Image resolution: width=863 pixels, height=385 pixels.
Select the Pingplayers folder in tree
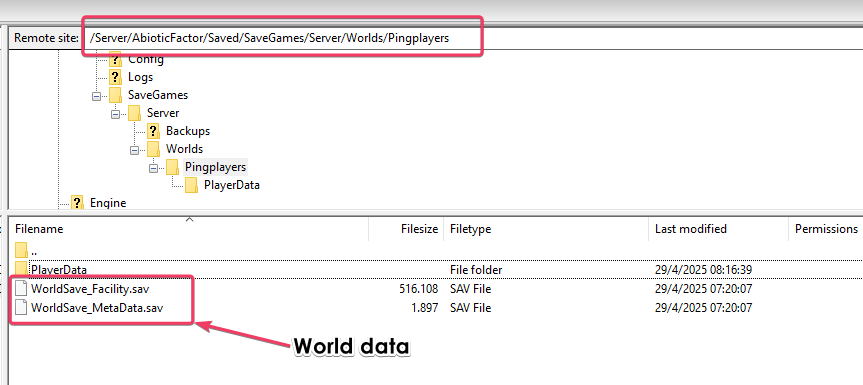coord(216,167)
